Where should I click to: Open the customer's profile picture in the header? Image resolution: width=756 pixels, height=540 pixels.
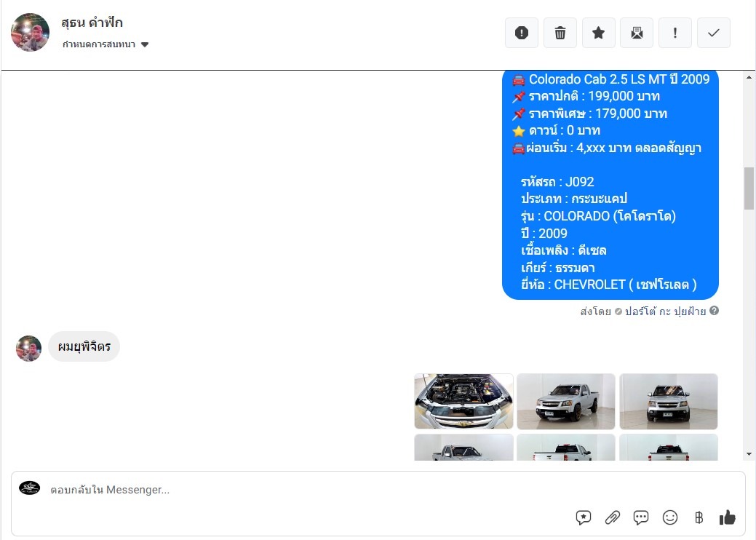[x=31, y=33]
